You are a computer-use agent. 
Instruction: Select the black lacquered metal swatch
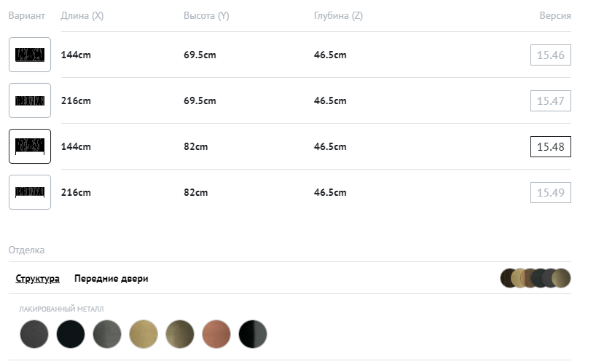[x=71, y=334]
